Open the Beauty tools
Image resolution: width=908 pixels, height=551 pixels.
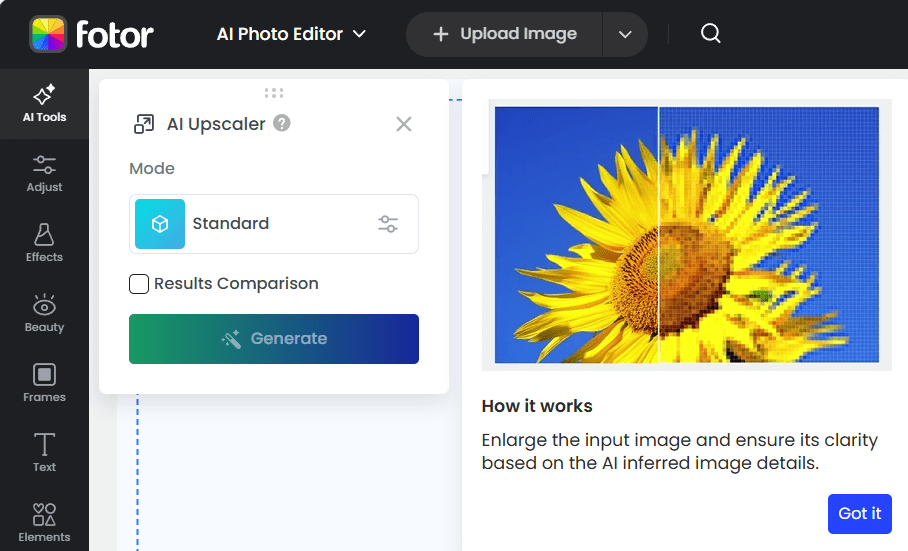[44, 313]
